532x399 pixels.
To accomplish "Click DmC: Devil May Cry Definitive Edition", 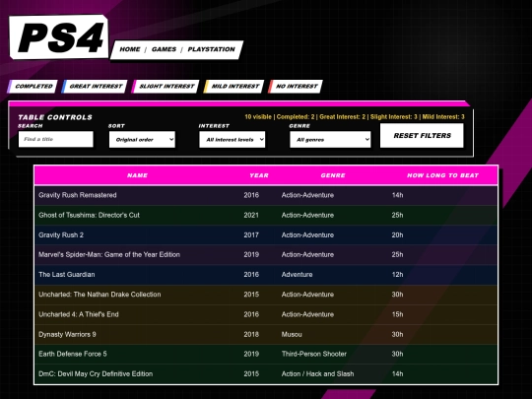I will coord(96,374).
